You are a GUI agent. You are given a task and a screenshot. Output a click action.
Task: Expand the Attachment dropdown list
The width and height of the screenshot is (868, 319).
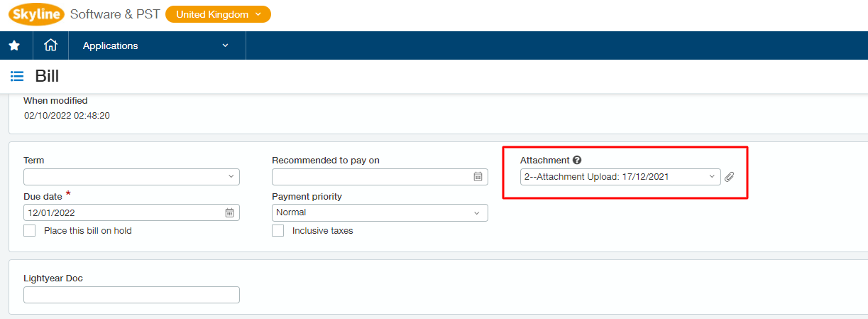(x=620, y=177)
